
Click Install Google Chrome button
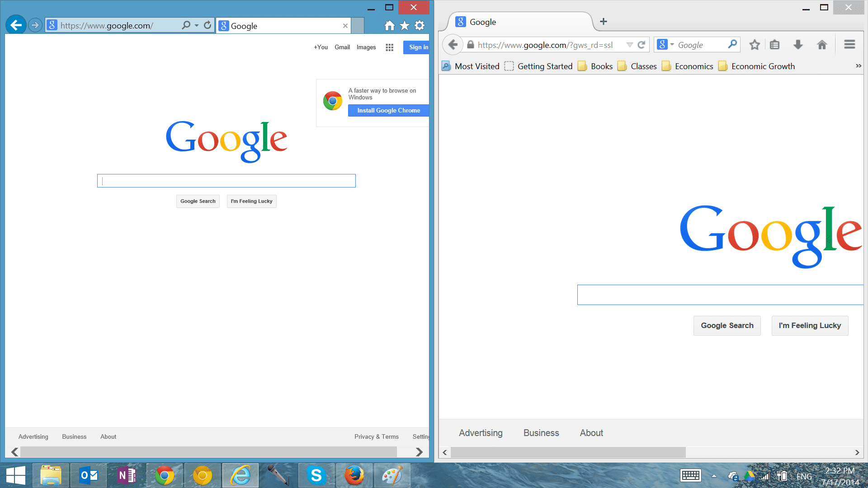[388, 110]
